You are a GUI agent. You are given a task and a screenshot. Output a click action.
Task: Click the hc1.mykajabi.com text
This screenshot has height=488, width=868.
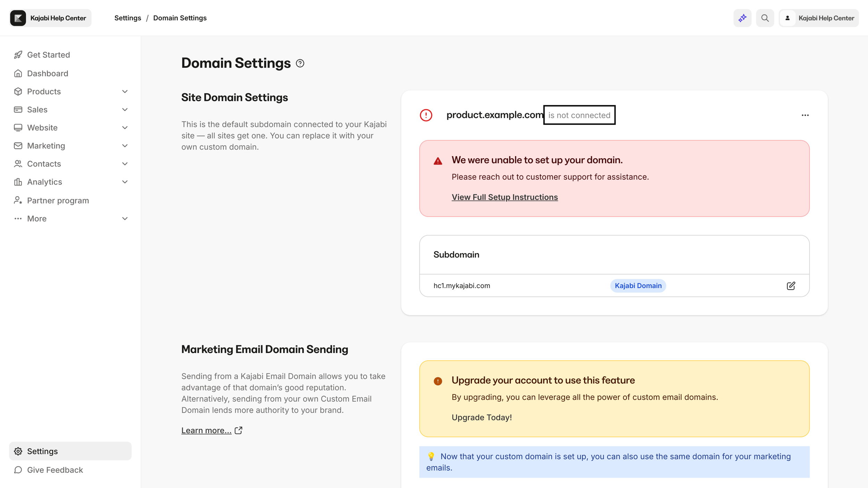[x=462, y=285]
